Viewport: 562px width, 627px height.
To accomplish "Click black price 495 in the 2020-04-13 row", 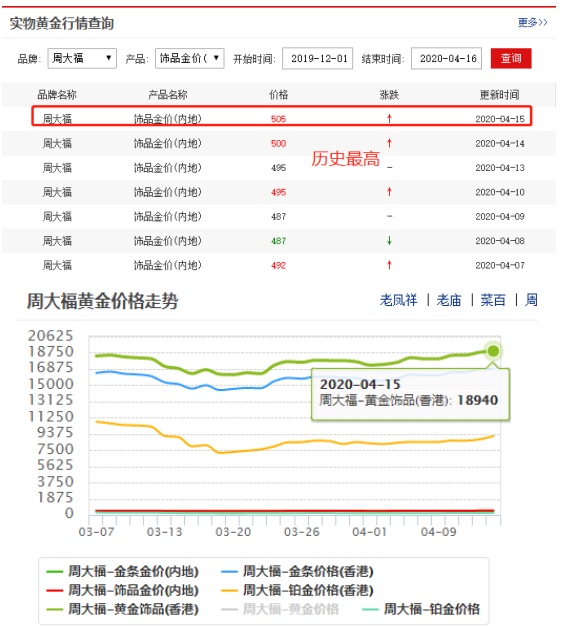I will click(x=278, y=168).
